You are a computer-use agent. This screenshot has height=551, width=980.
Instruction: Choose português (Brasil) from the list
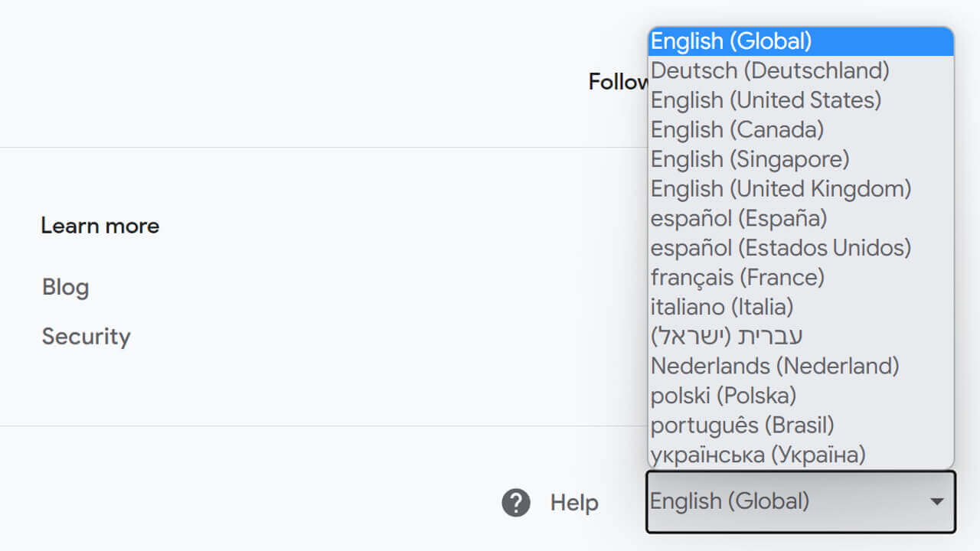pyautogui.click(x=741, y=425)
